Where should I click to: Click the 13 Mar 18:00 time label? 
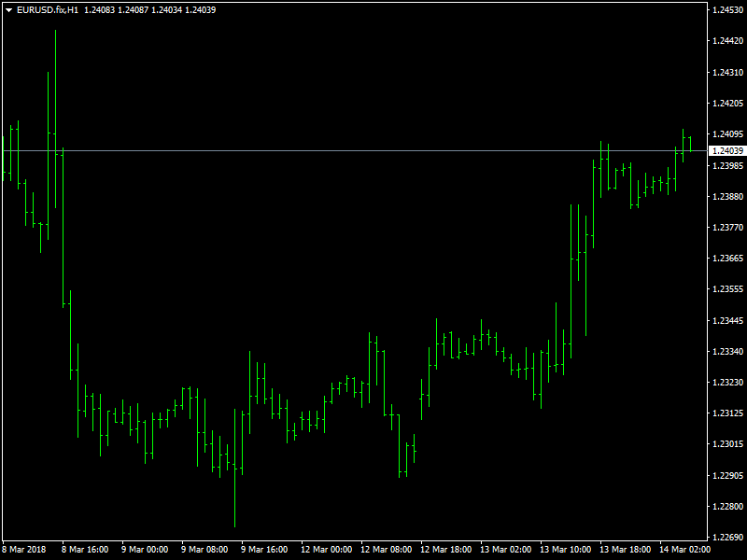[x=626, y=549]
